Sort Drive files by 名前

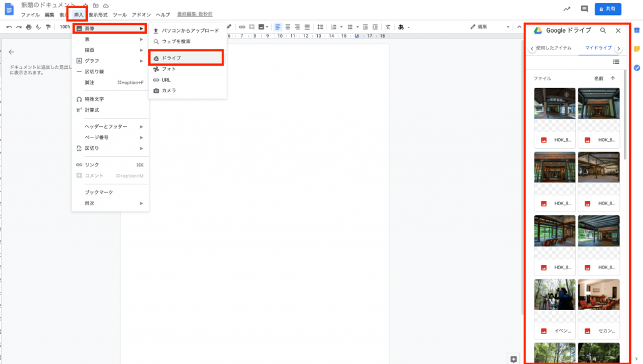(598, 78)
